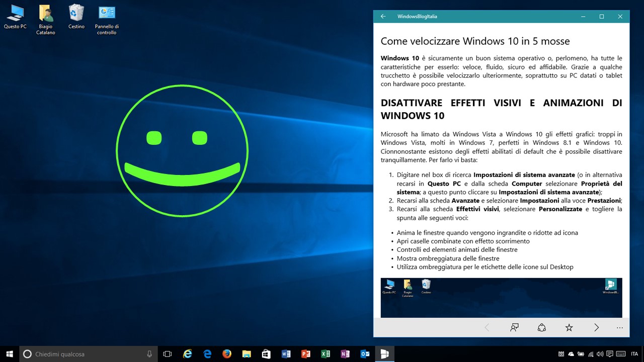Add the article to favorites with the star
The height and width of the screenshot is (362, 644).
pyautogui.click(x=569, y=327)
